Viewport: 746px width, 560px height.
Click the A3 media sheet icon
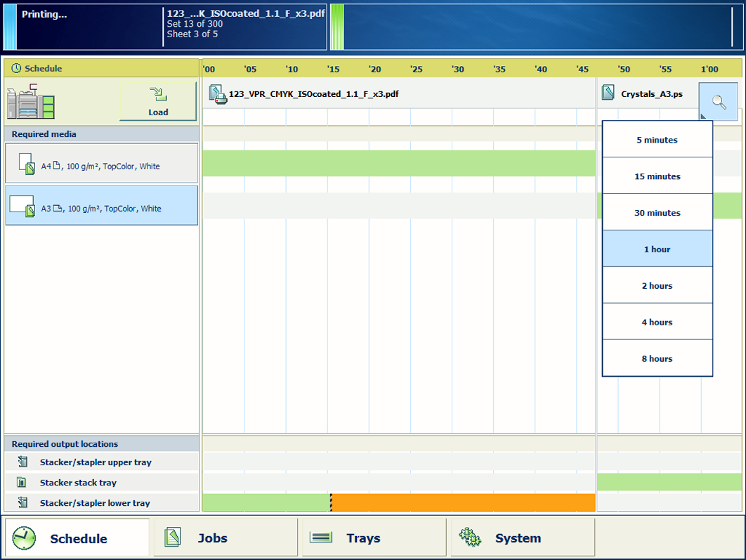click(22, 206)
